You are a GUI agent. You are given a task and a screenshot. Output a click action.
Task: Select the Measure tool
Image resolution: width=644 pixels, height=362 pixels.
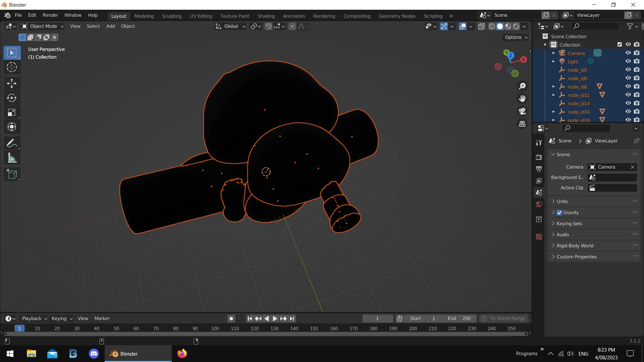coord(11,158)
